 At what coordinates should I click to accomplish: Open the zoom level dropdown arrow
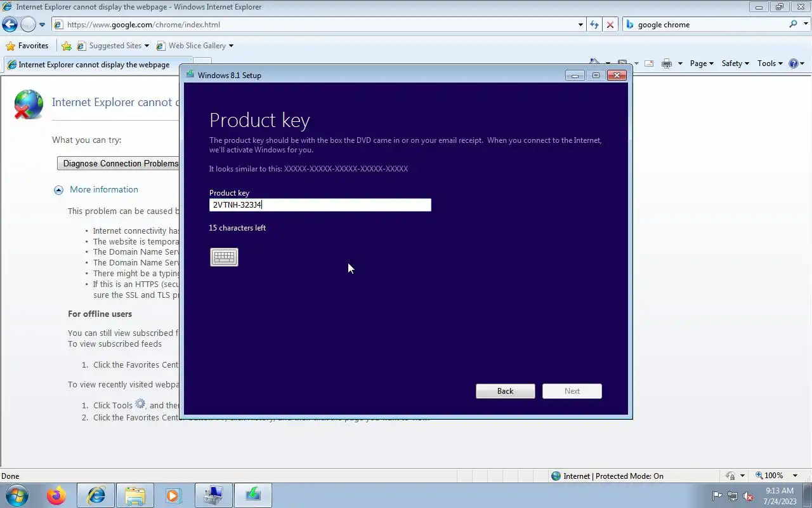coord(796,476)
